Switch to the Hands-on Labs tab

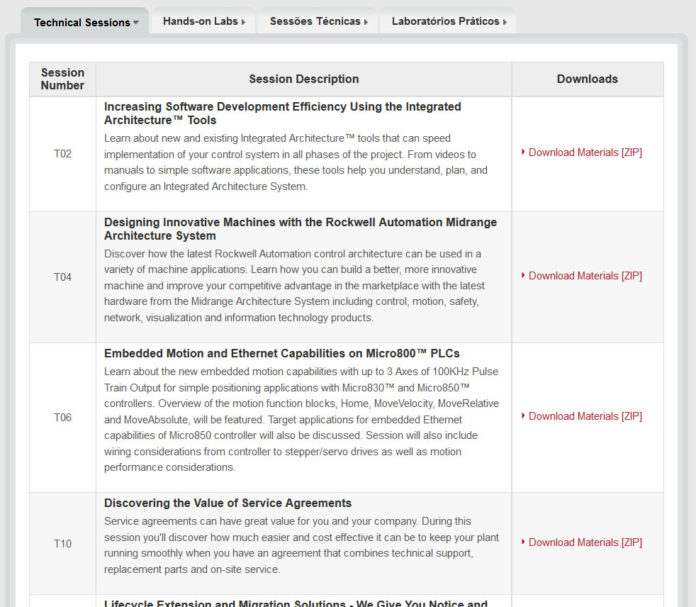[203, 21]
